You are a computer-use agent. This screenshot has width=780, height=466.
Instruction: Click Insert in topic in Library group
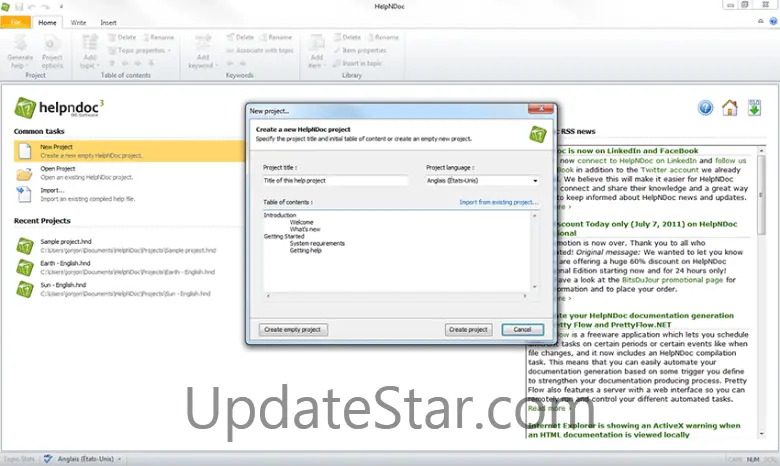point(357,63)
